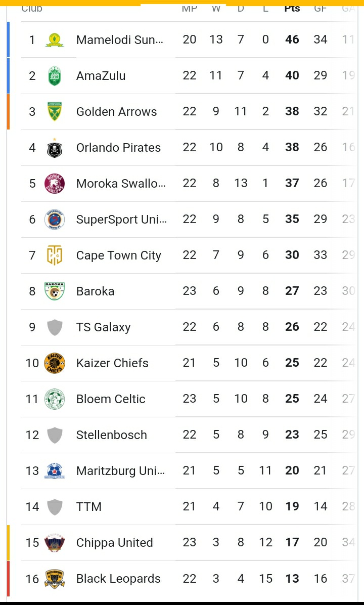The width and height of the screenshot is (364, 605).
Task: Click the MP column header
Action: [189, 8]
